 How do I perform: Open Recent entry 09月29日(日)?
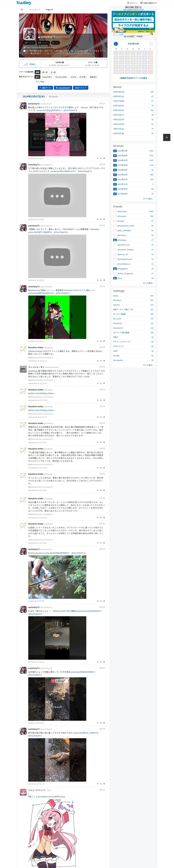click(119, 92)
